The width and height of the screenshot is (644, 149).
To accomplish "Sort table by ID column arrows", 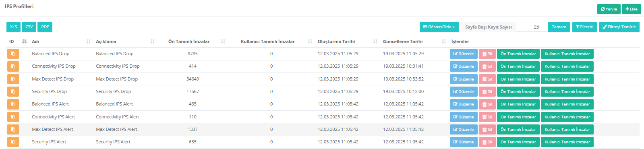I will click(24, 41).
